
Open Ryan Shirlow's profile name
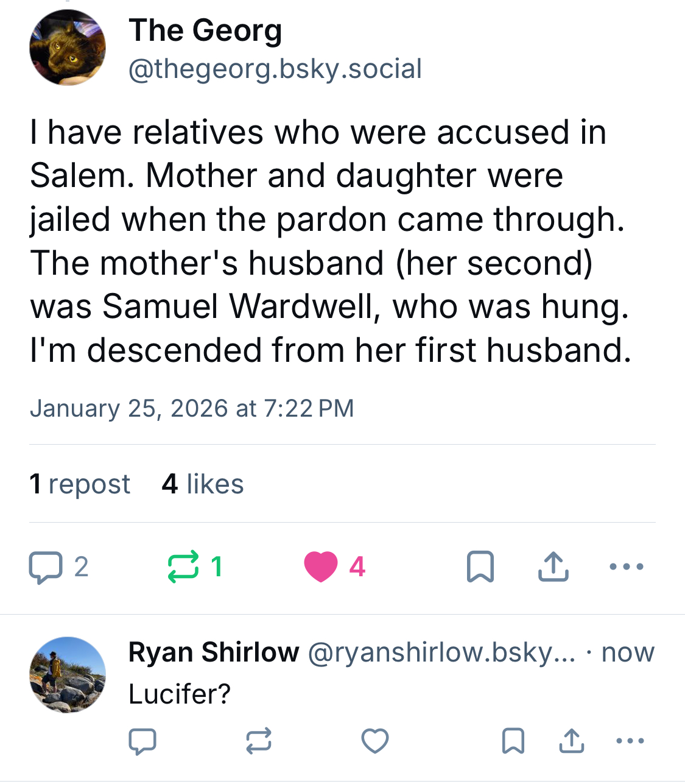pos(214,652)
